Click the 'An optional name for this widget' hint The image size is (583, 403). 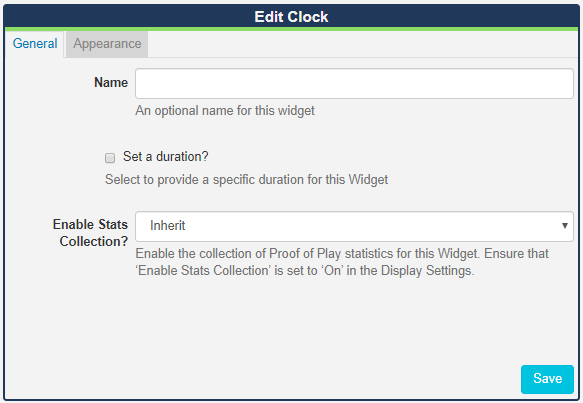click(225, 110)
